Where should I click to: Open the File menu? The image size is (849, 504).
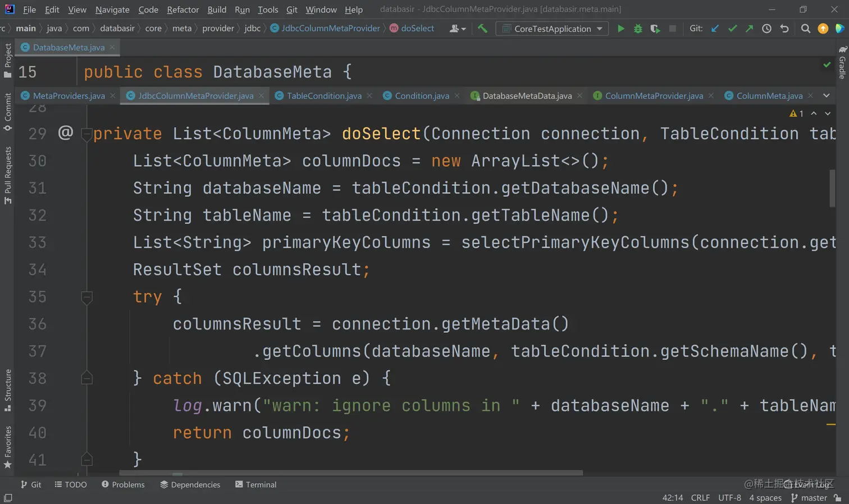[29, 10]
